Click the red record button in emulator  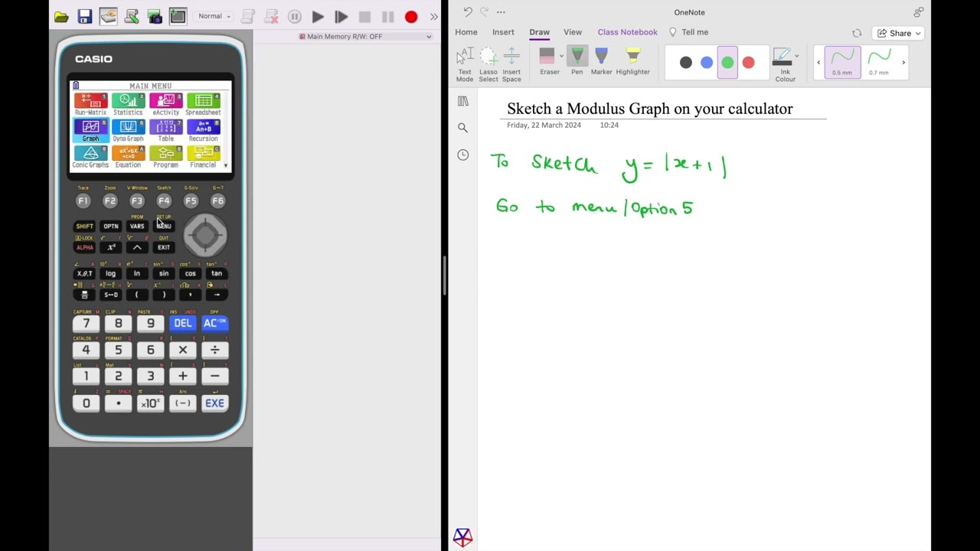(x=411, y=17)
